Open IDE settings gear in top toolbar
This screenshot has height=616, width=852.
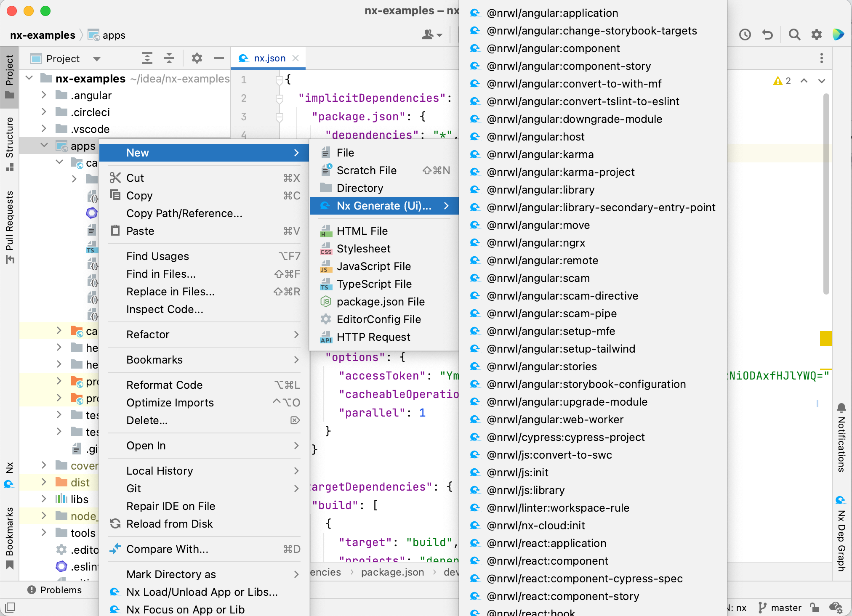tap(817, 35)
